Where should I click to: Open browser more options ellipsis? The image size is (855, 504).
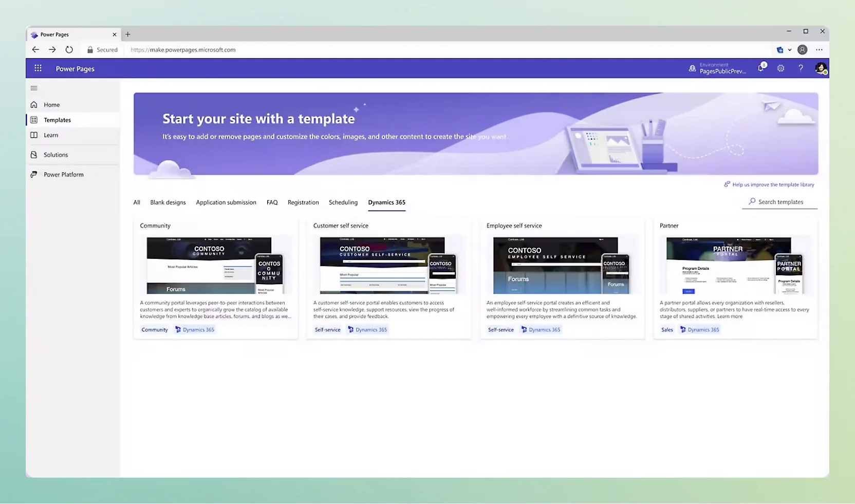pyautogui.click(x=819, y=50)
